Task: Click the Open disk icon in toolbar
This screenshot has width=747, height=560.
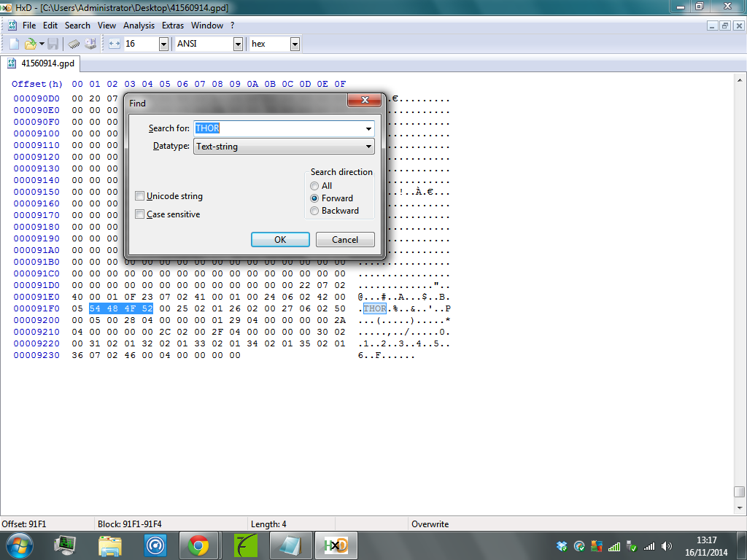Action: 90,44
